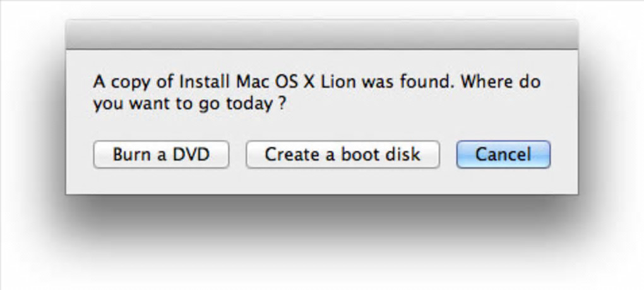Image resolution: width=644 pixels, height=290 pixels.
Task: Dismiss the dialog with Cancel
Action: [x=503, y=154]
